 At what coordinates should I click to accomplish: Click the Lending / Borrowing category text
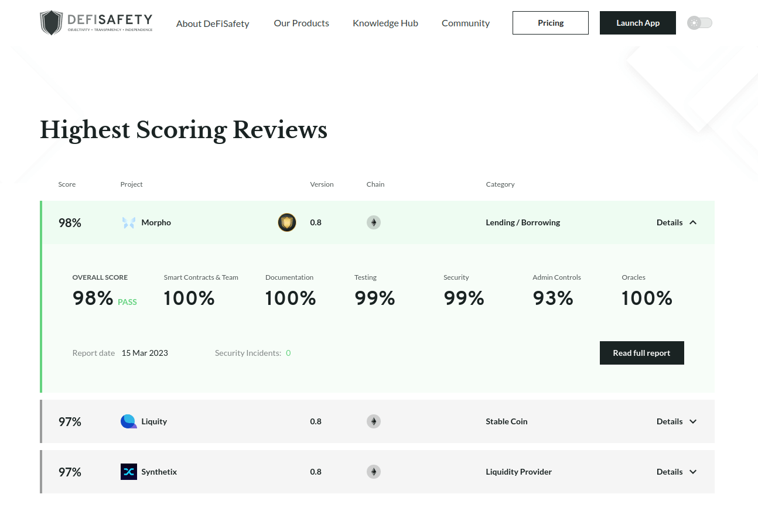click(523, 222)
